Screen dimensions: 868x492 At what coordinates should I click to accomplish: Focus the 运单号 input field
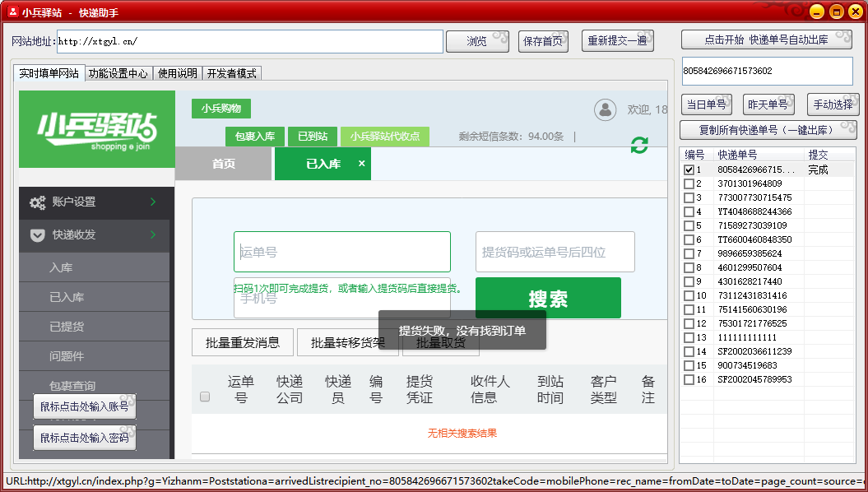click(342, 252)
